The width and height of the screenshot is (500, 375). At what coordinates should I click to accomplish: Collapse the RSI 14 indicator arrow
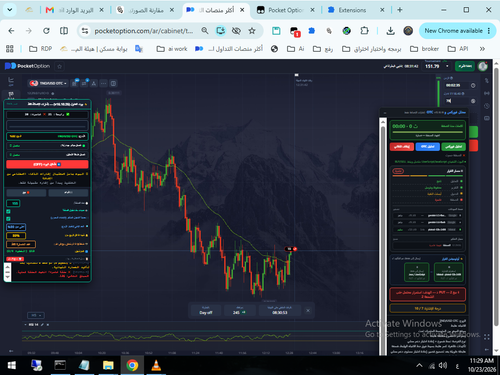(x=26, y=324)
